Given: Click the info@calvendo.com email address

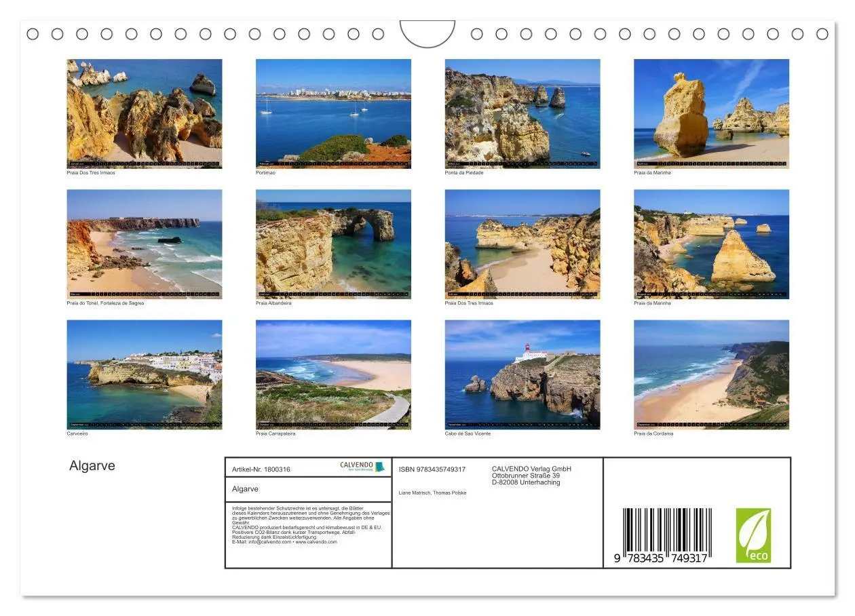Looking at the screenshot, I should pyautogui.click(x=269, y=542).
